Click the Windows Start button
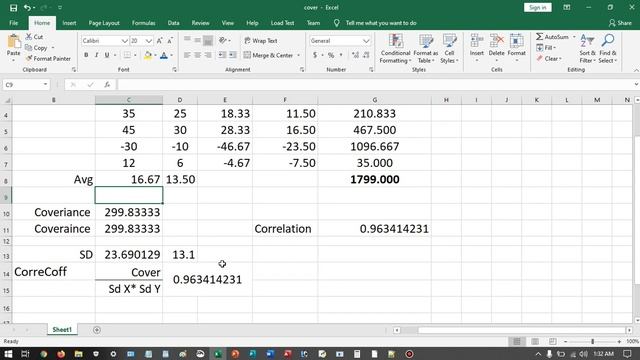This screenshot has width=640, height=360. click(8, 354)
